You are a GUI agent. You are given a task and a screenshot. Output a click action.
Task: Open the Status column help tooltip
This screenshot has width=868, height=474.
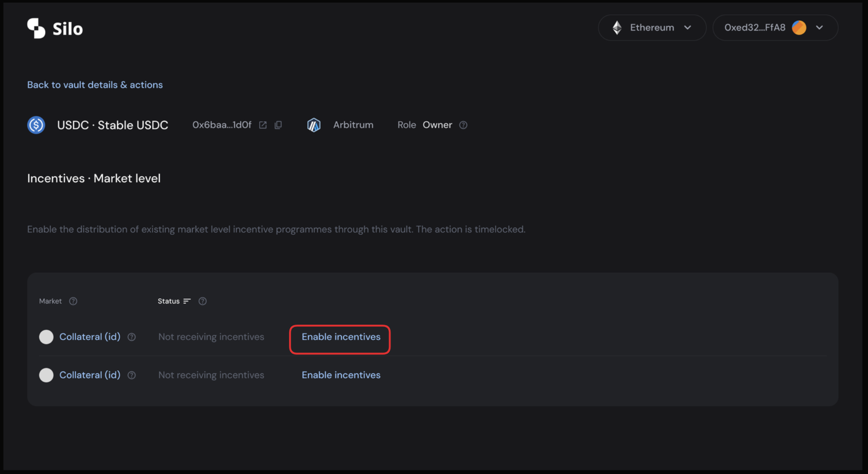[203, 301]
